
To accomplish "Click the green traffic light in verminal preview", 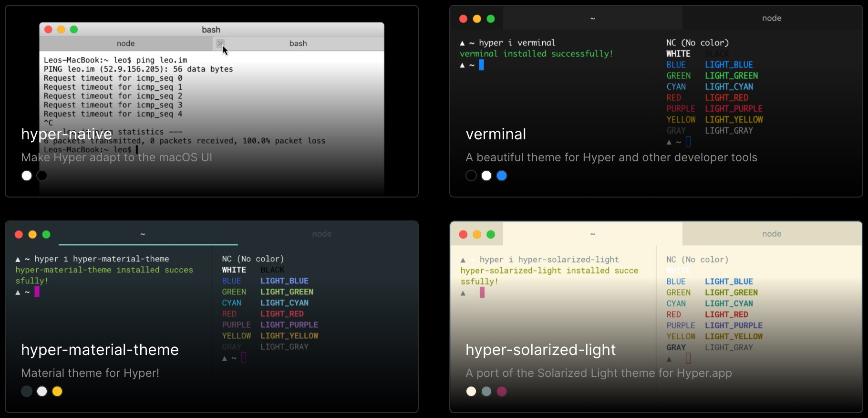I will click(x=491, y=19).
